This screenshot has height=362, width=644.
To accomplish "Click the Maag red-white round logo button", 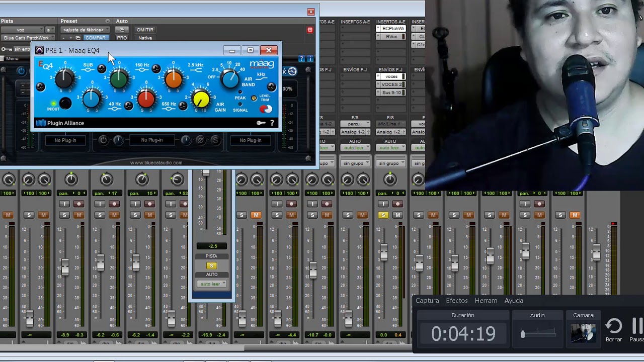I will pyautogui.click(x=265, y=109).
